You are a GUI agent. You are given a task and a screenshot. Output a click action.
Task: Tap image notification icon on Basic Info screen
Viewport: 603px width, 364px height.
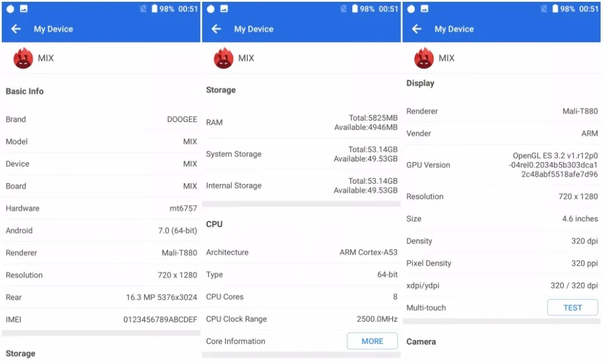point(24,9)
